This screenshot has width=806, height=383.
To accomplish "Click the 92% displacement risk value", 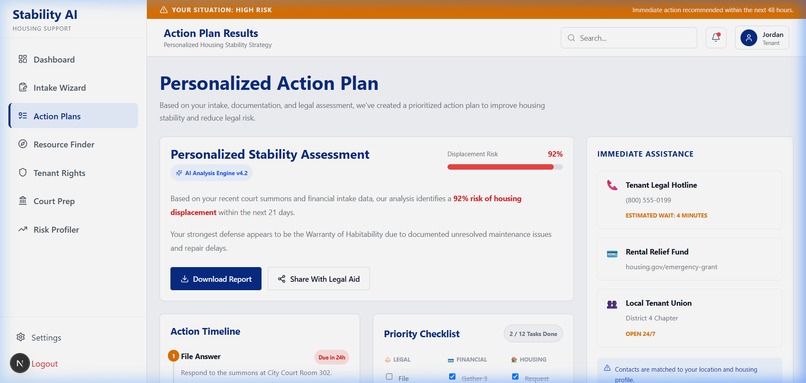I will tap(555, 154).
